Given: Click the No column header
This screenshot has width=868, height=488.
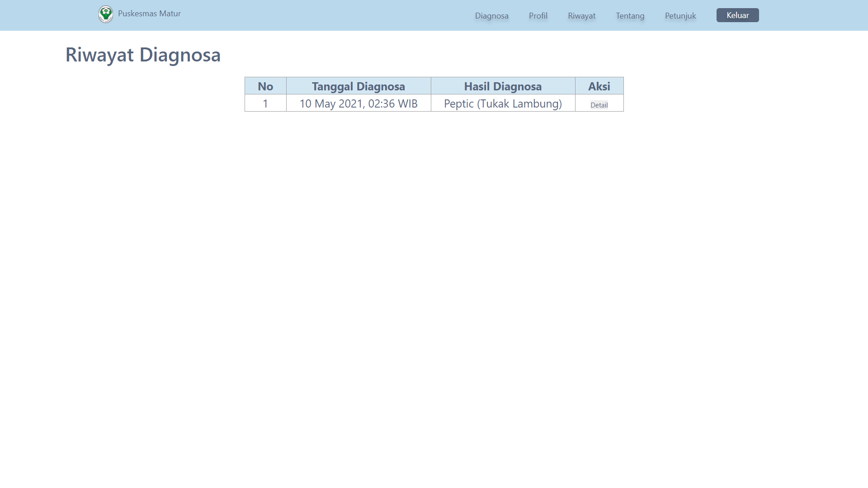Looking at the screenshot, I should (x=265, y=86).
